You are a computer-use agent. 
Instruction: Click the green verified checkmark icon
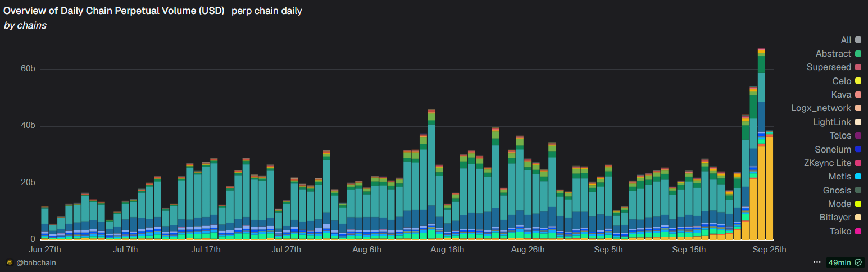[x=858, y=262]
